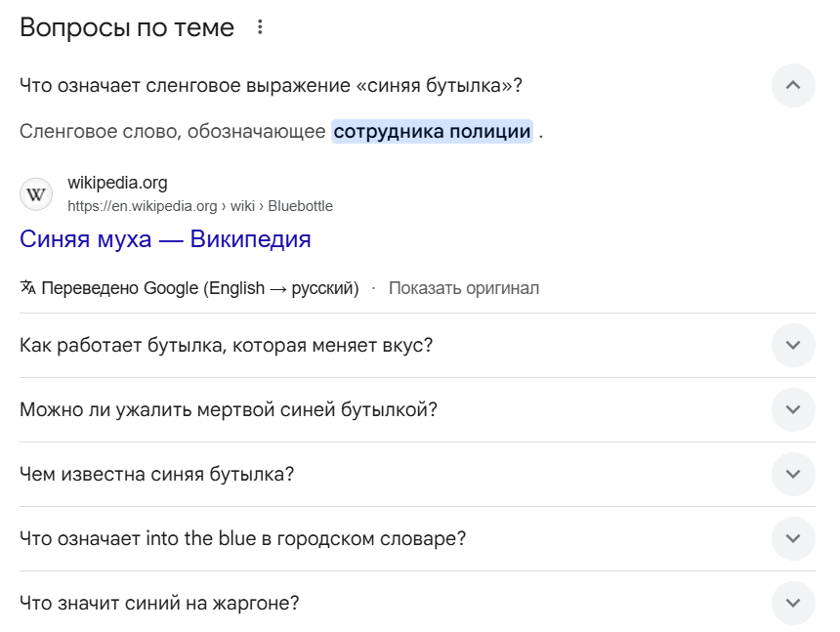Screen dimensions: 840x632
Task: Expand chevron for «Чем известна синяя бутылка?»
Action: (x=792, y=474)
